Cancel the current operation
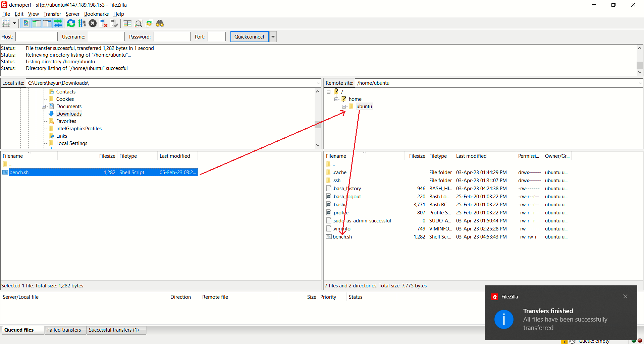 93,23
